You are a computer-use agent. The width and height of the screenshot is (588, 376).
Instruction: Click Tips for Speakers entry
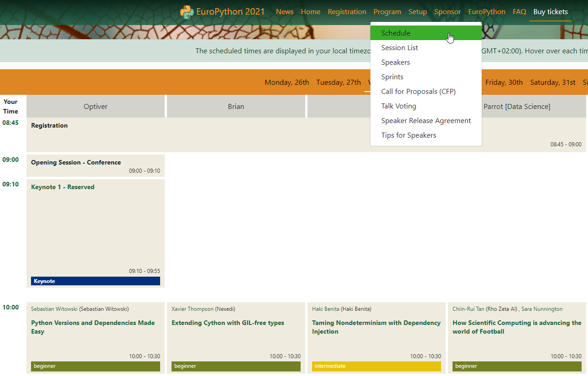409,135
